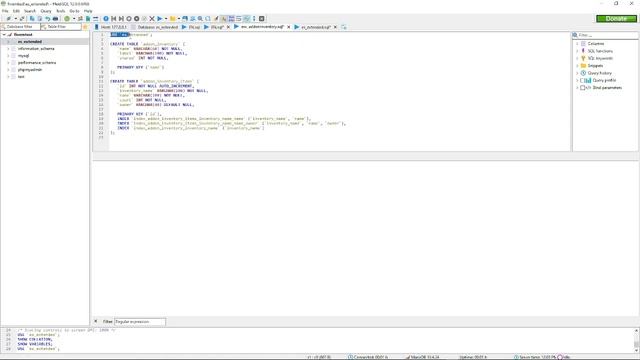Screen dimensions: 640x360
Task: Enable the Query profile checkbox
Action: click(x=582, y=80)
